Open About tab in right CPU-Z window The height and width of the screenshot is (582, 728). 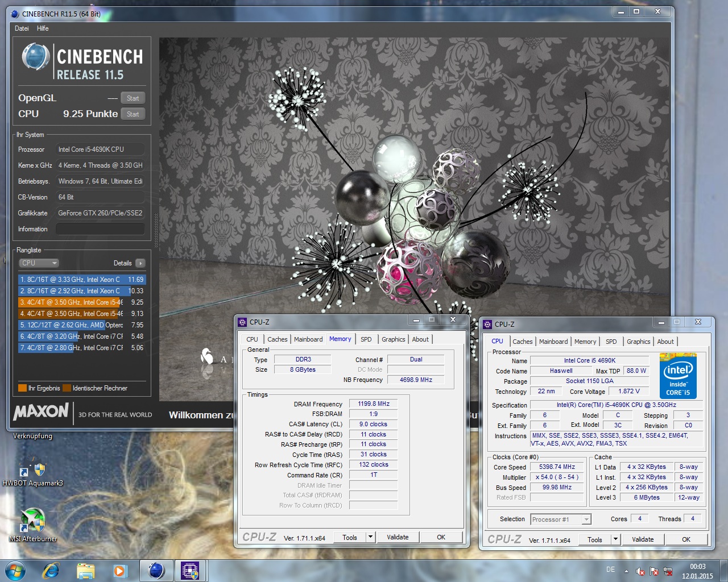pyautogui.click(x=665, y=342)
